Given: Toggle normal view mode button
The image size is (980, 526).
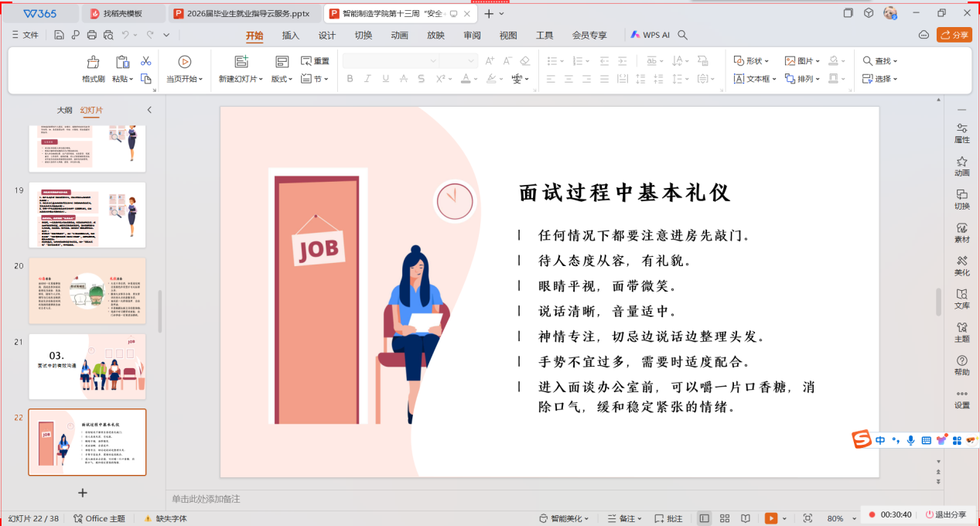Looking at the screenshot, I should [704, 518].
